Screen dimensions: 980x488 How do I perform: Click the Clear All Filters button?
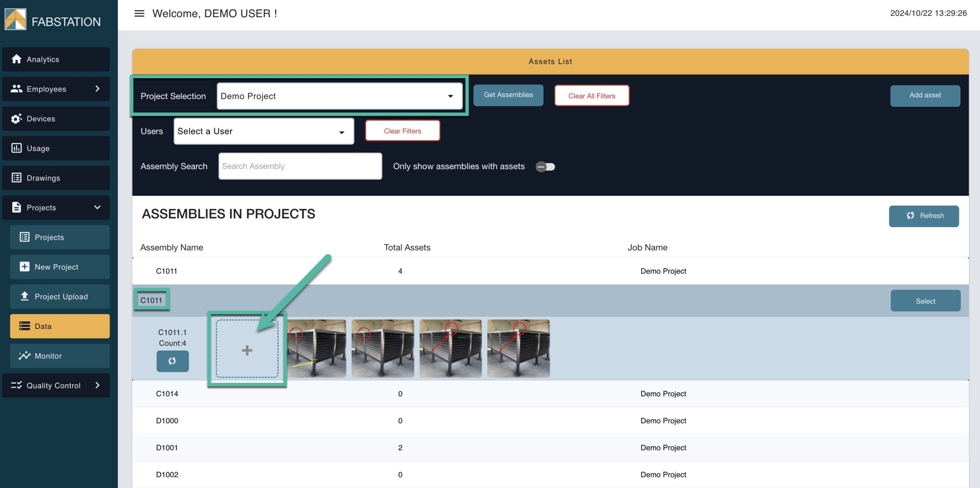[x=591, y=96]
